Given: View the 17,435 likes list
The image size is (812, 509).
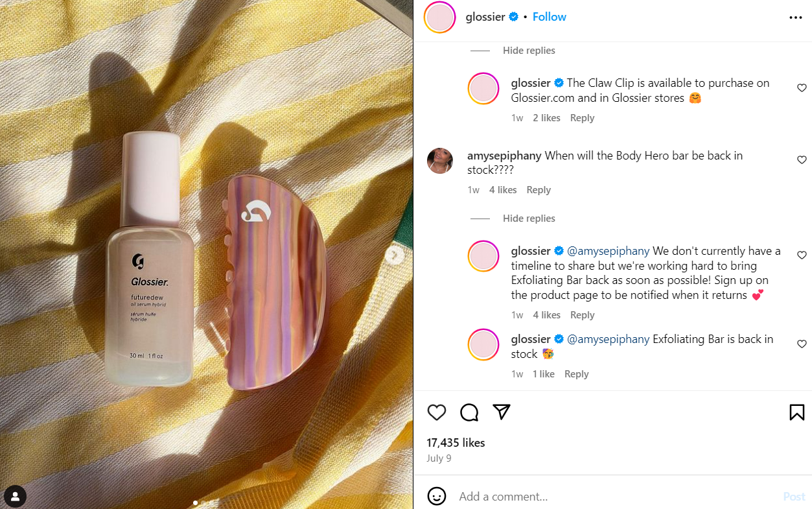Looking at the screenshot, I should pos(456,442).
